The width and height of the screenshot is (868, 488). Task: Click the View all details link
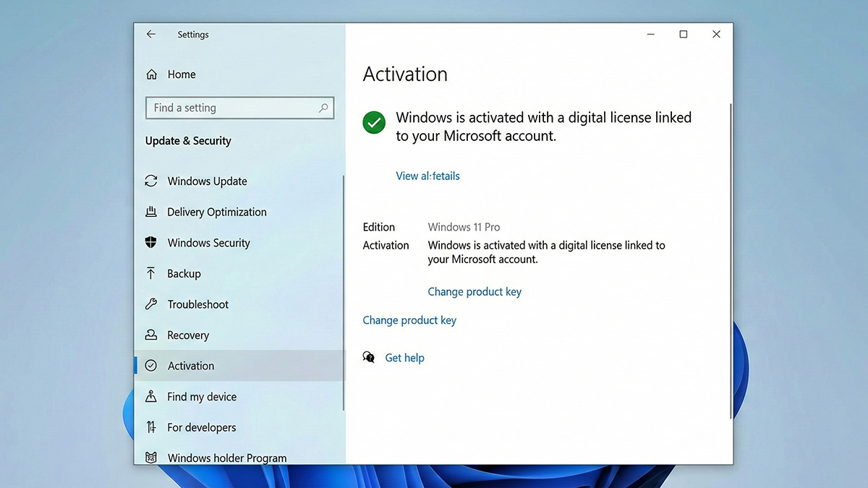coord(427,176)
